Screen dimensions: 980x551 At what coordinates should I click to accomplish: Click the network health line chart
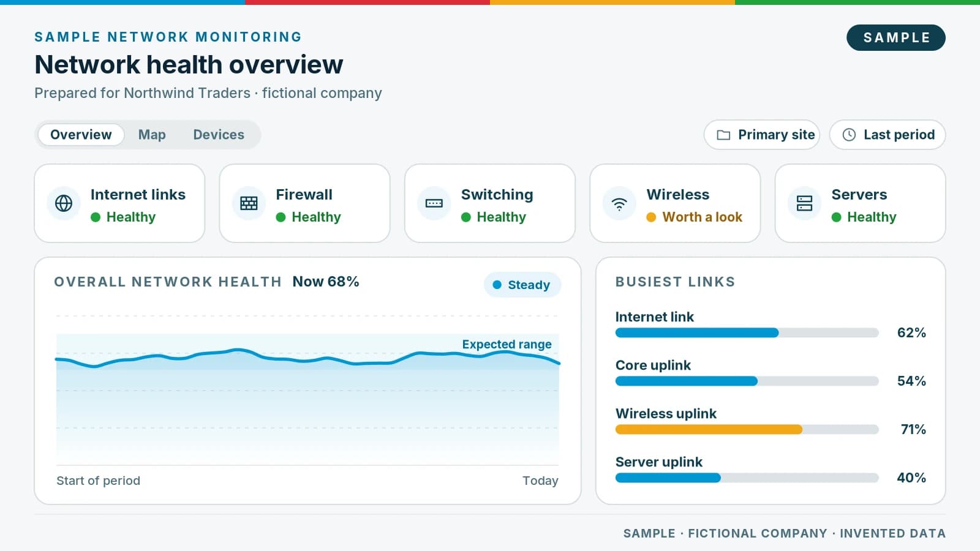pyautogui.click(x=307, y=392)
